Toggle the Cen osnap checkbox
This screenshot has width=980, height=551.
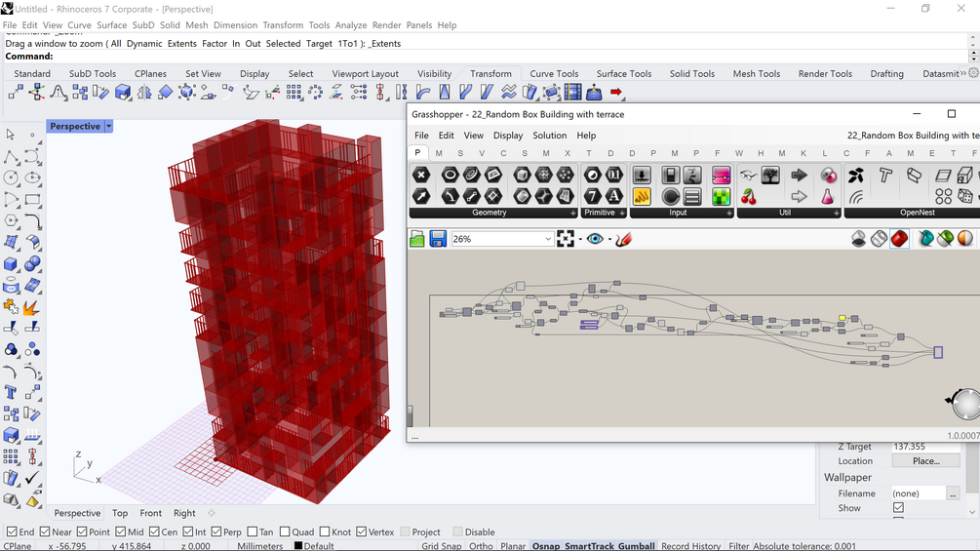(154, 531)
